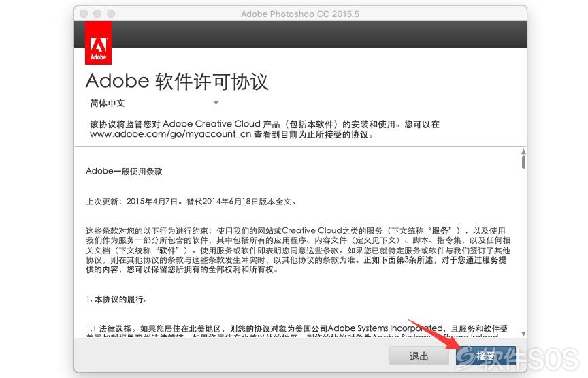588x378 pixels.
Task: Click the window title Adobe Photoshop CC 2015.5
Action: (x=300, y=14)
